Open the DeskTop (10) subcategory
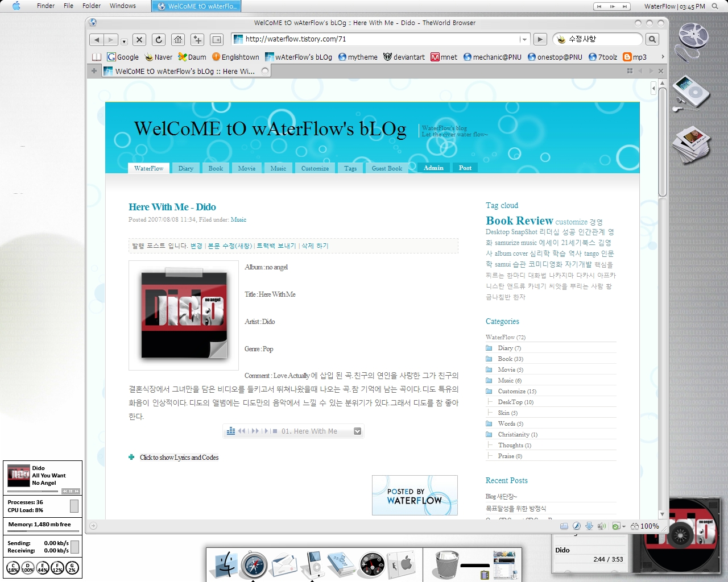Image resolution: width=728 pixels, height=582 pixels. (x=515, y=402)
